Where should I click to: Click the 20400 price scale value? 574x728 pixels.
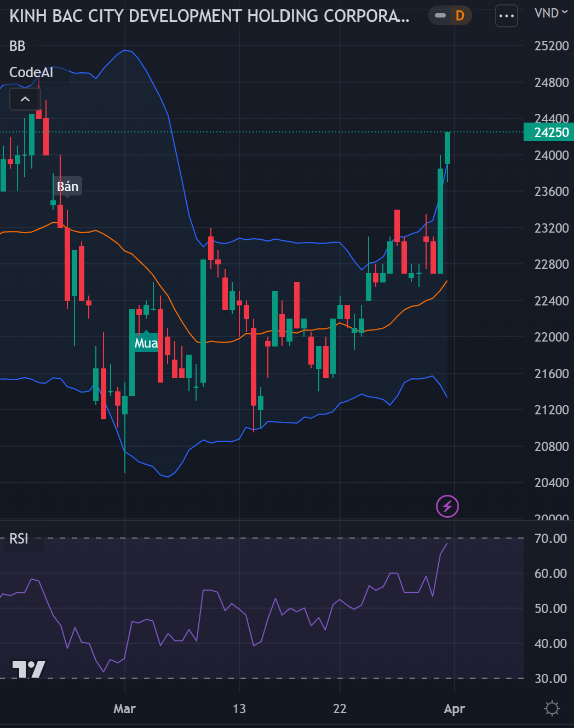[552, 483]
